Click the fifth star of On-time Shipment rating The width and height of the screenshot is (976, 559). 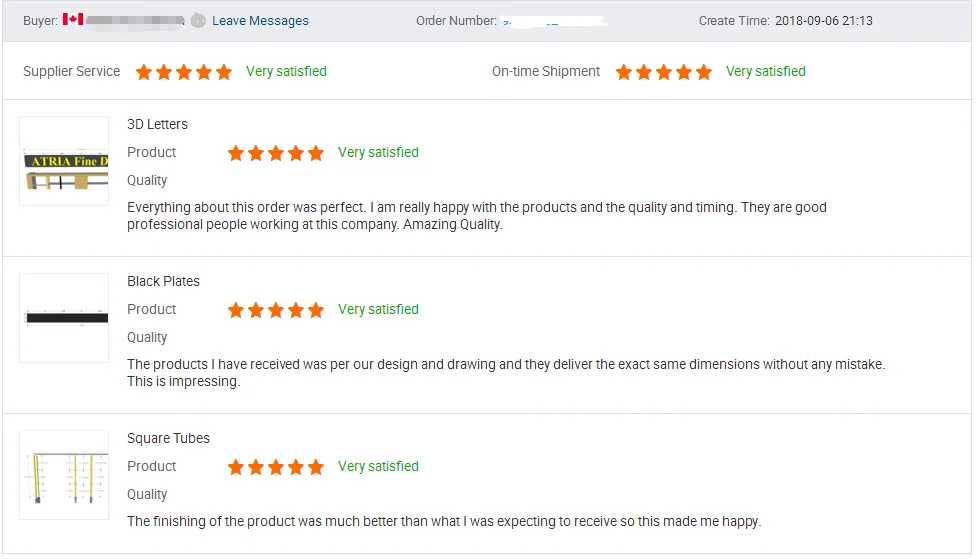click(x=704, y=72)
